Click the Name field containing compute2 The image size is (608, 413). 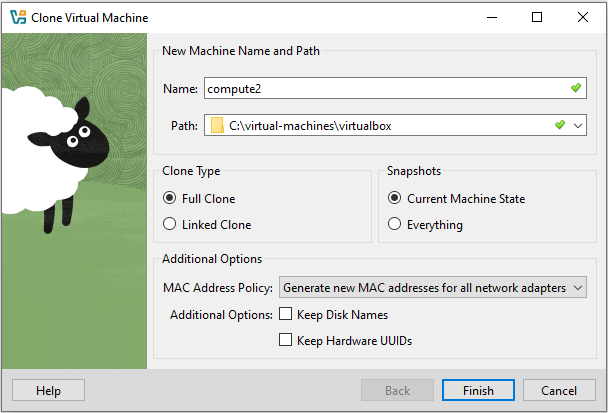pyautogui.click(x=380, y=89)
